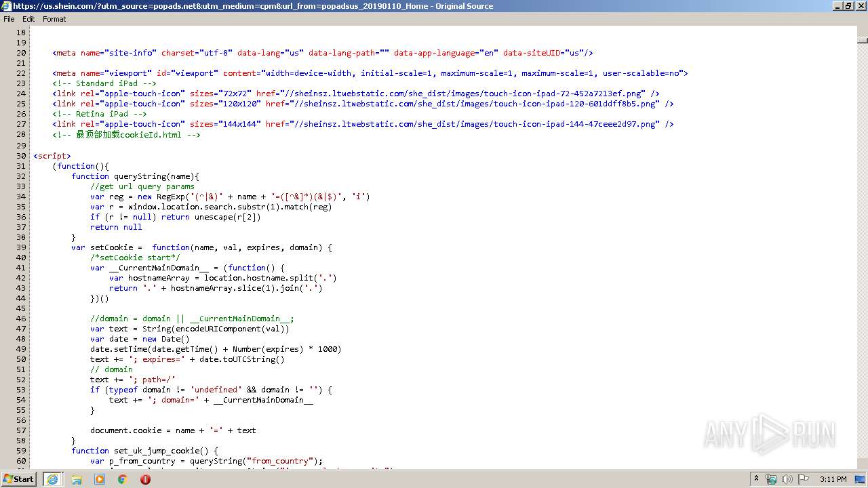This screenshot has height=488, width=868.
Task: Click cookieId.html comment on line 28
Action: click(x=126, y=135)
